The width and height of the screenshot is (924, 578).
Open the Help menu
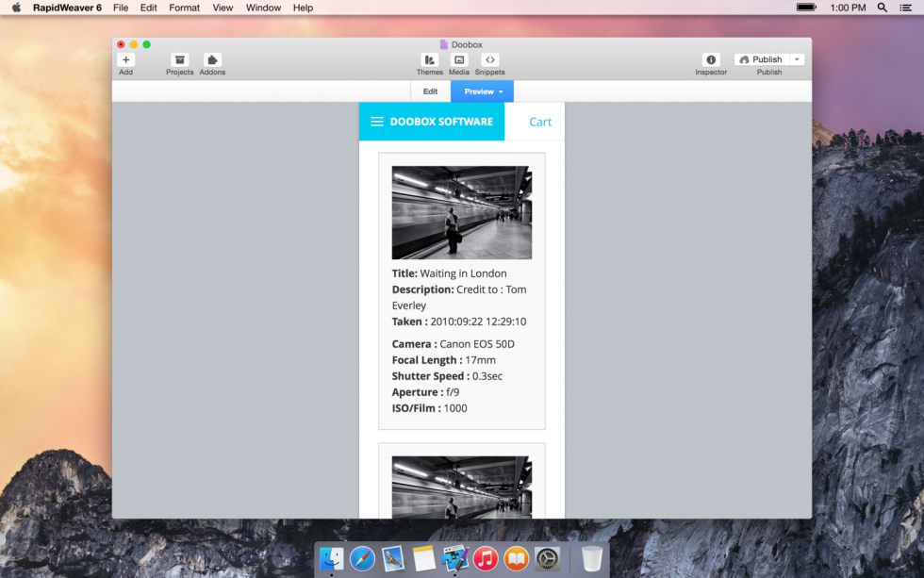[x=303, y=8]
